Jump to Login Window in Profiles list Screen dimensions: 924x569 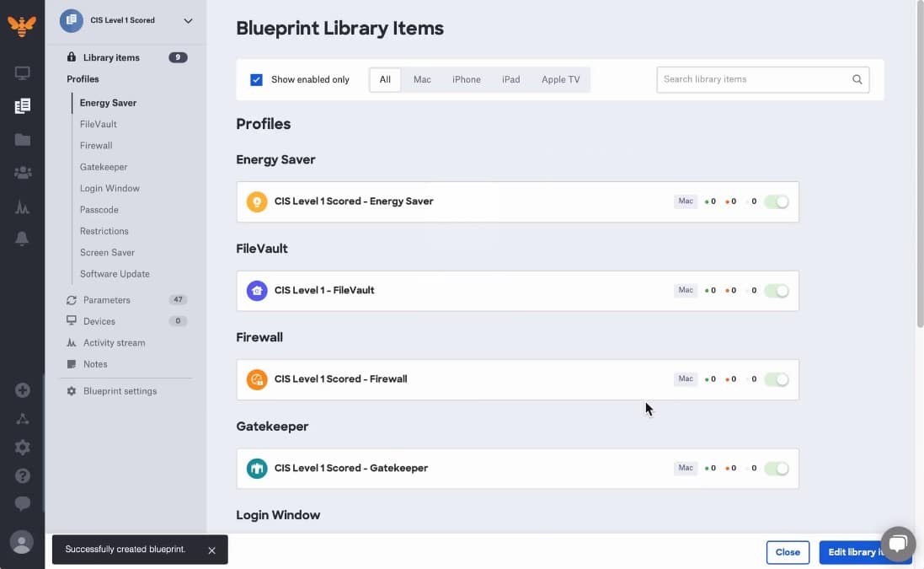(109, 189)
